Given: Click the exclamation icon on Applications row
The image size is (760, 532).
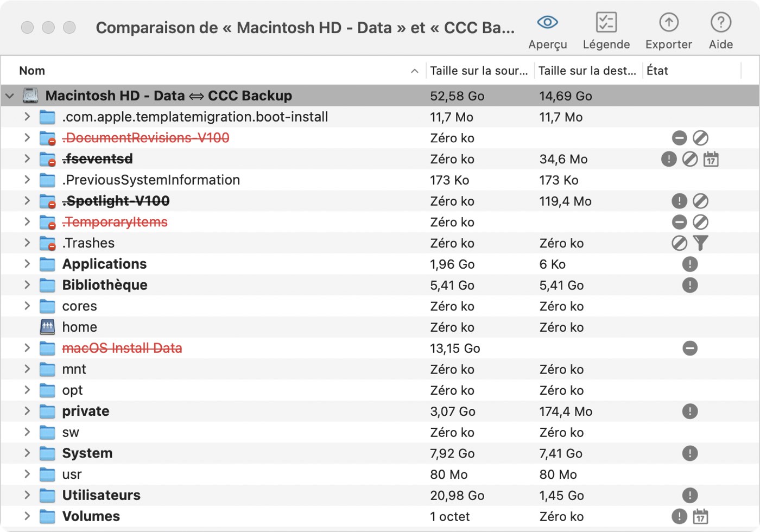Looking at the screenshot, I should point(690,264).
